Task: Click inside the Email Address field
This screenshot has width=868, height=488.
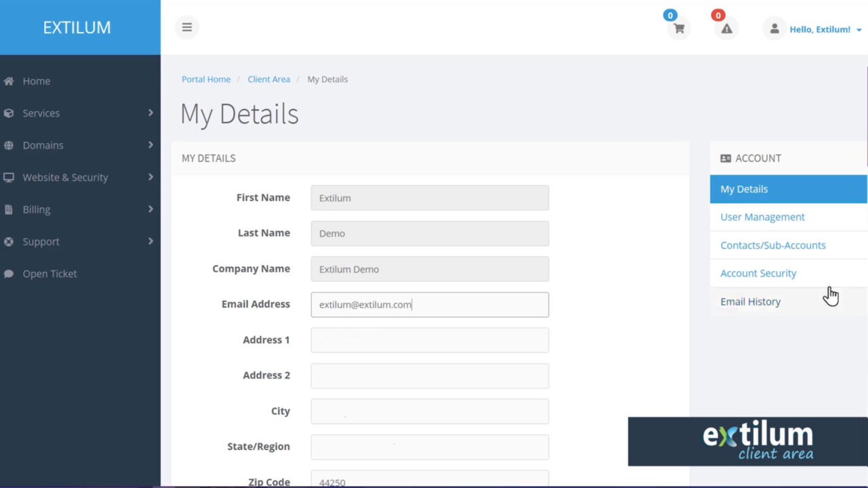Action: point(429,304)
